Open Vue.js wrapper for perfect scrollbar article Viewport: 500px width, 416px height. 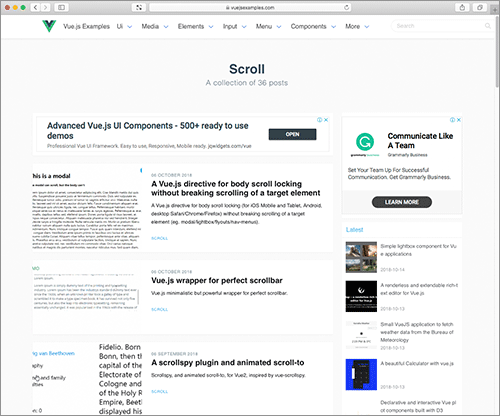pos(217,280)
